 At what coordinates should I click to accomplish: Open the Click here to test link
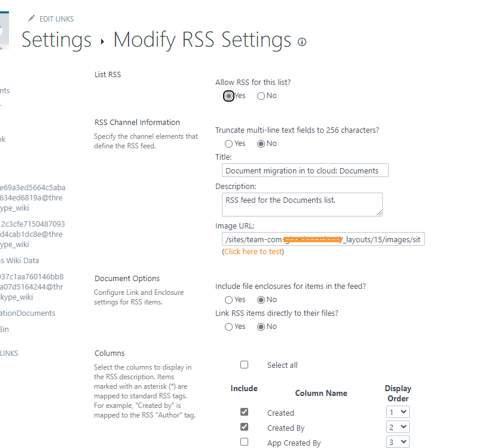253,252
